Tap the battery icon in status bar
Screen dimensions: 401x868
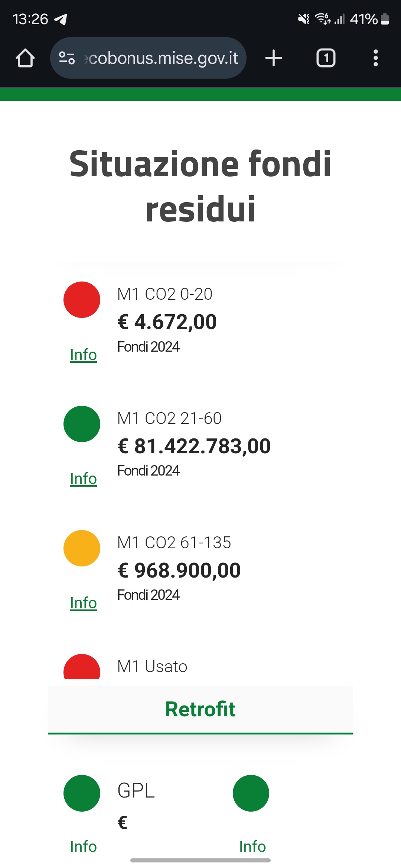point(385,19)
